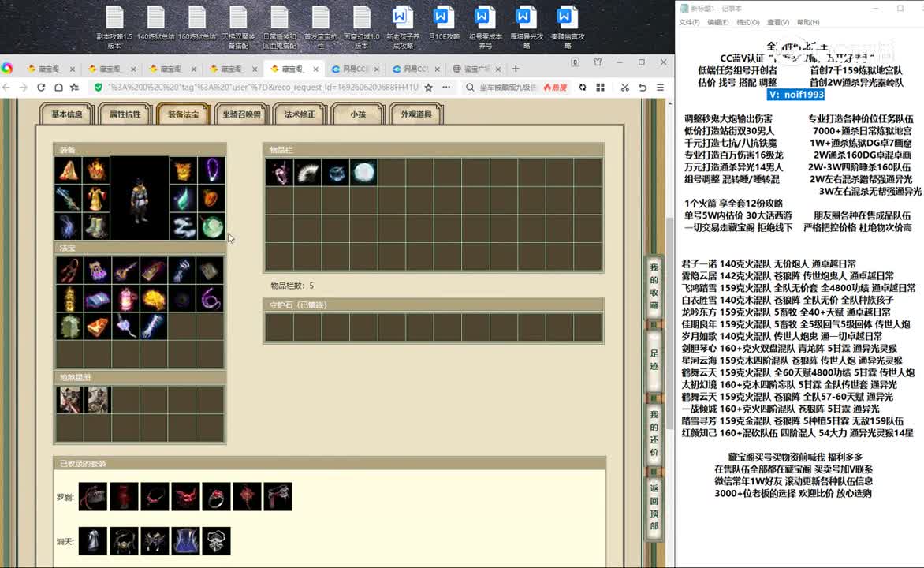The width and height of the screenshot is (924, 568).
Task: Select the golden tiger mask equipment icon
Action: [183, 170]
